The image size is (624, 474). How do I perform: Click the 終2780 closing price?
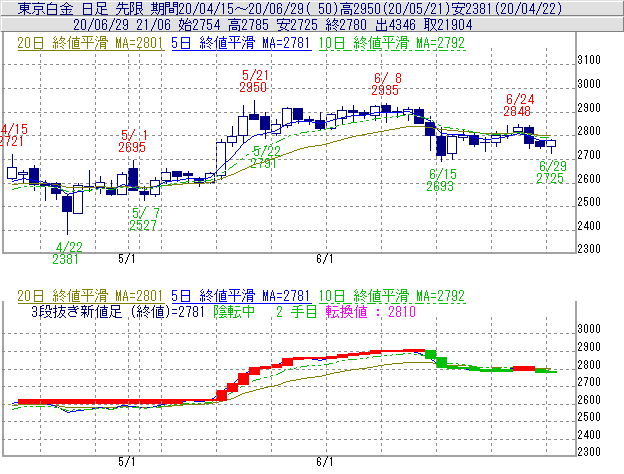346,25
